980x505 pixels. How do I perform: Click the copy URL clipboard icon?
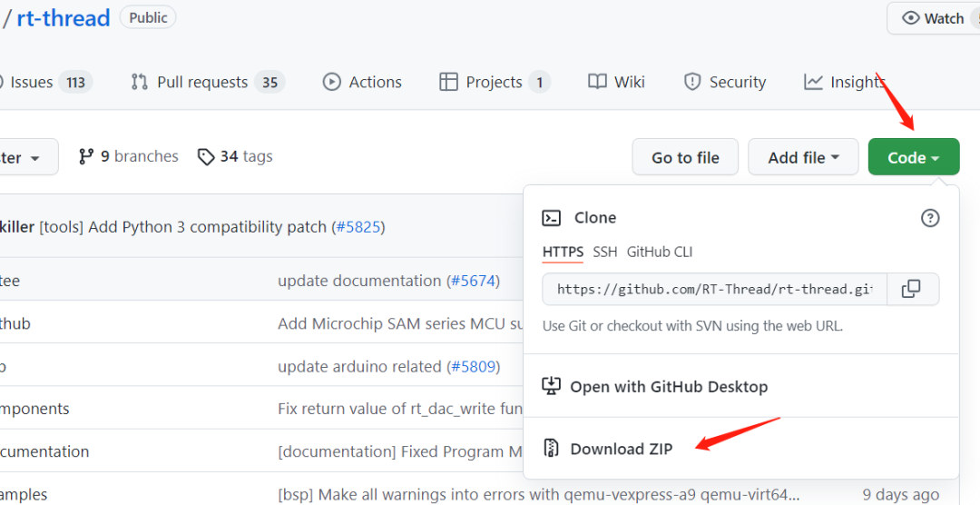pyautogui.click(x=911, y=289)
